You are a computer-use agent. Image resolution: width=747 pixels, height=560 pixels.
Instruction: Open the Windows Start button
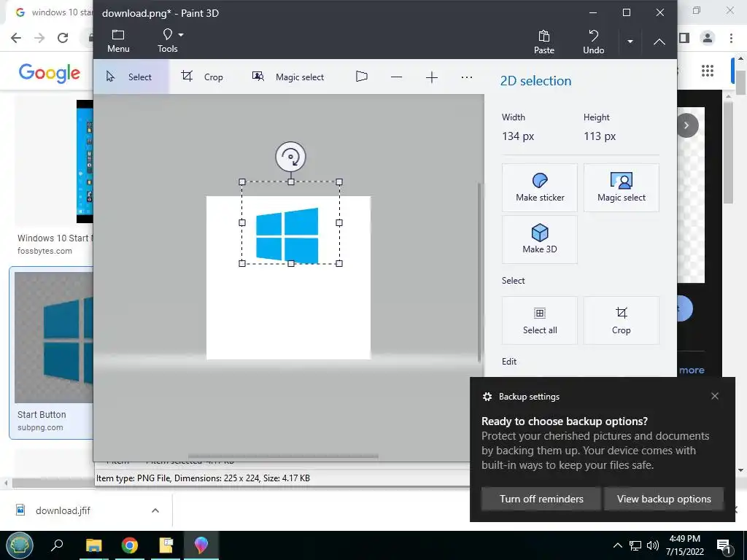20,545
